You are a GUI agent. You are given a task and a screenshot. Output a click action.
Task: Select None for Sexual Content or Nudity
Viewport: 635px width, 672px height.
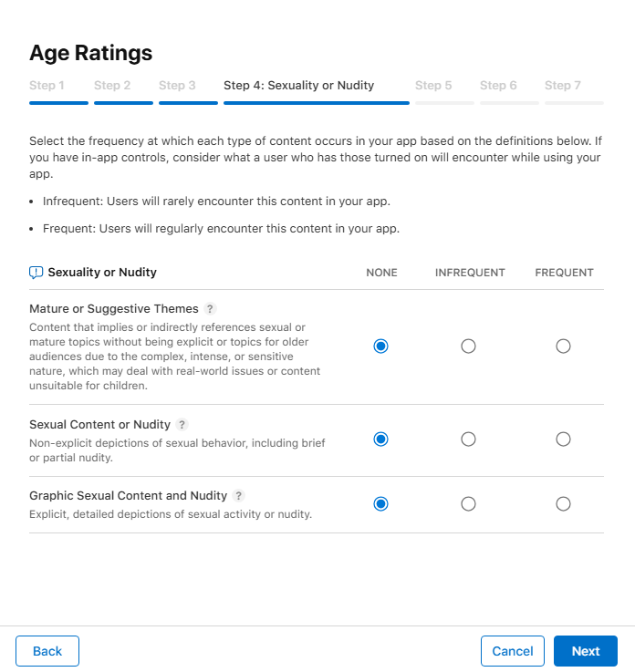381,439
